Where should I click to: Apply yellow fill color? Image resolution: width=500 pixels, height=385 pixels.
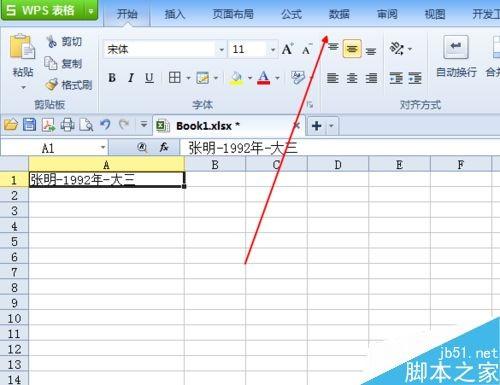(236, 78)
